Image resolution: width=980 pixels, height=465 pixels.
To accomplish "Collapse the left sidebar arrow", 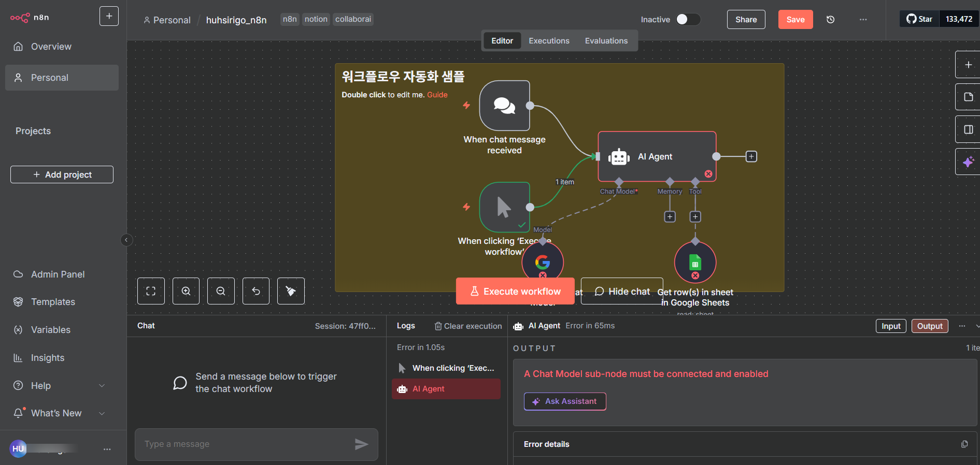I will pyautogui.click(x=126, y=240).
